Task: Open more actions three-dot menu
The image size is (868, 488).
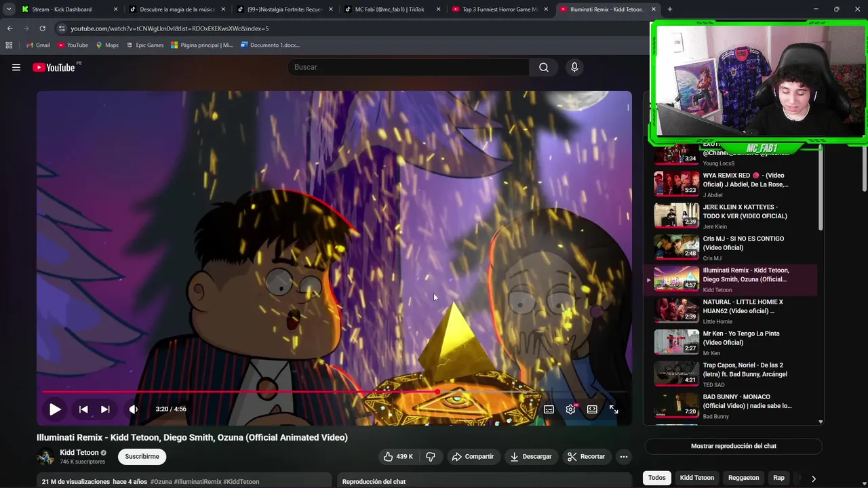Action: click(624, 457)
